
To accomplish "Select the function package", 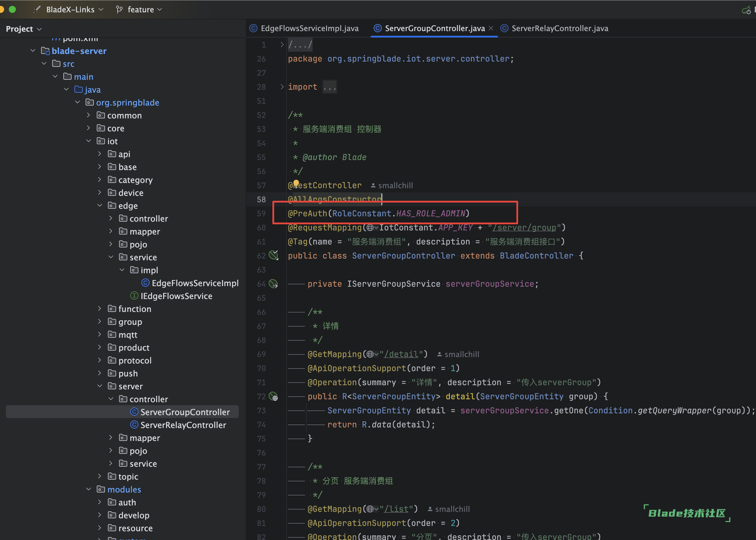I will (135, 309).
